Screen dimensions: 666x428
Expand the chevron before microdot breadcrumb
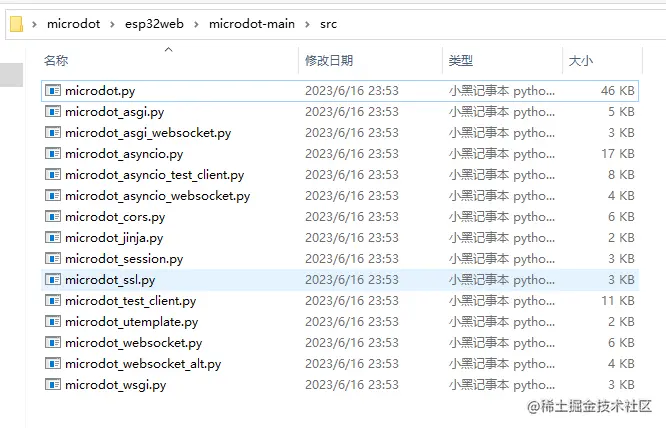(x=34, y=24)
